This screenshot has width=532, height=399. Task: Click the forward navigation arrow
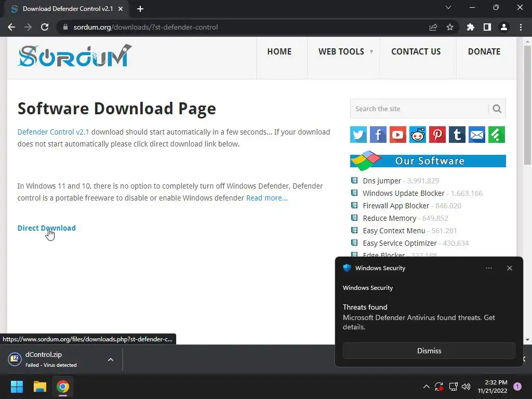pos(28,27)
